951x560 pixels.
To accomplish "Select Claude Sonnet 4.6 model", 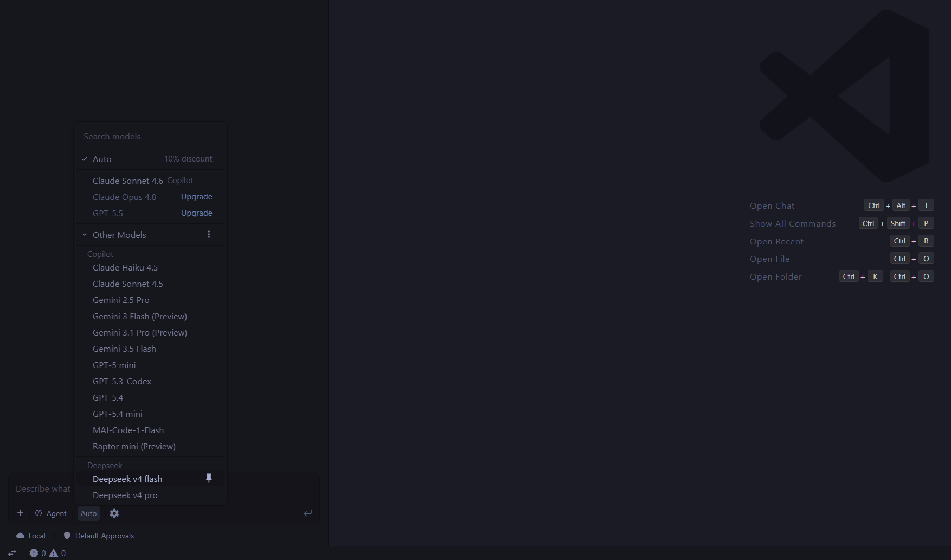I will (150, 181).
